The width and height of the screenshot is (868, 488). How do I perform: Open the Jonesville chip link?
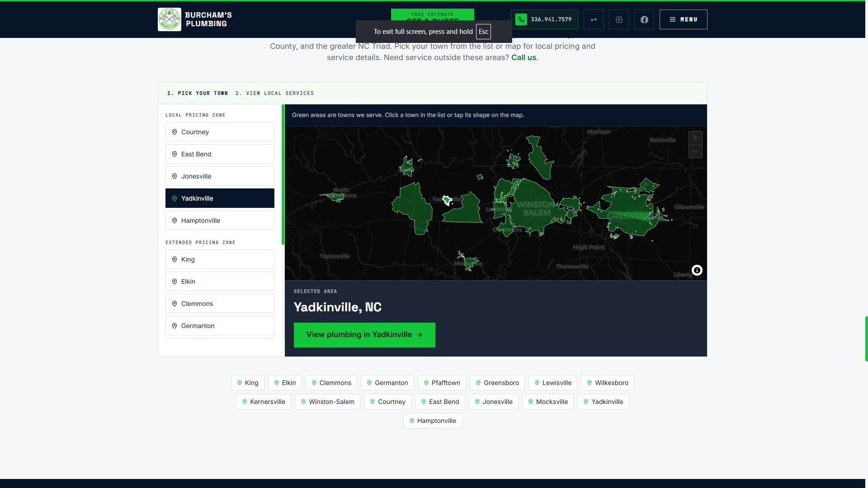pos(494,402)
